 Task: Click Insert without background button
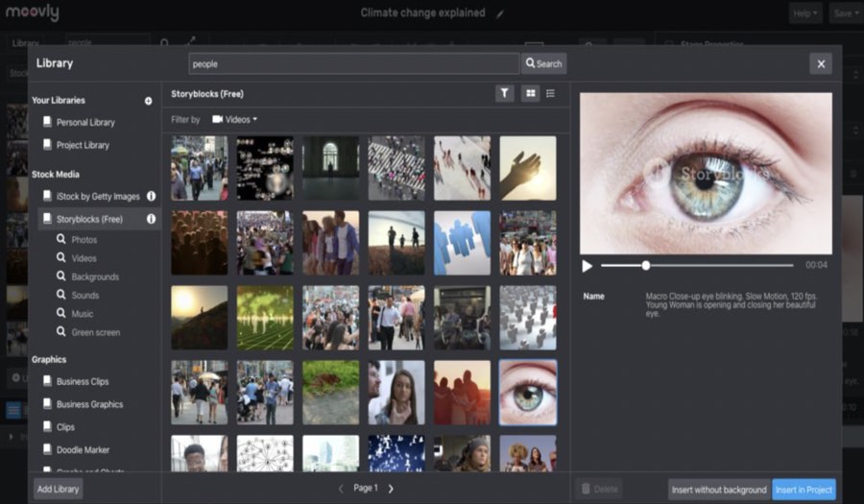[x=719, y=490]
